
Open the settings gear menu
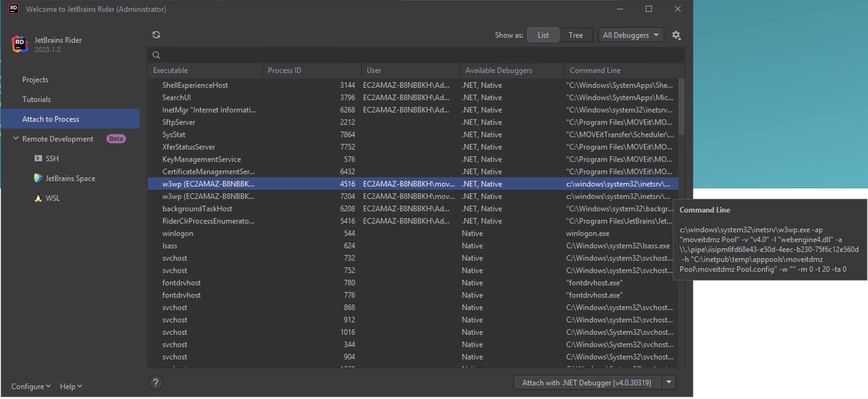click(677, 35)
